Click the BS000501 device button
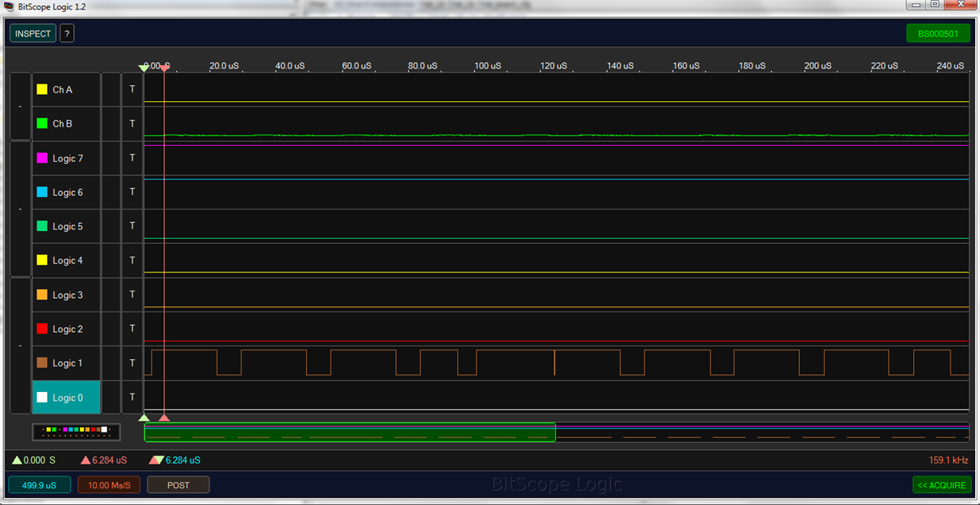 point(938,33)
